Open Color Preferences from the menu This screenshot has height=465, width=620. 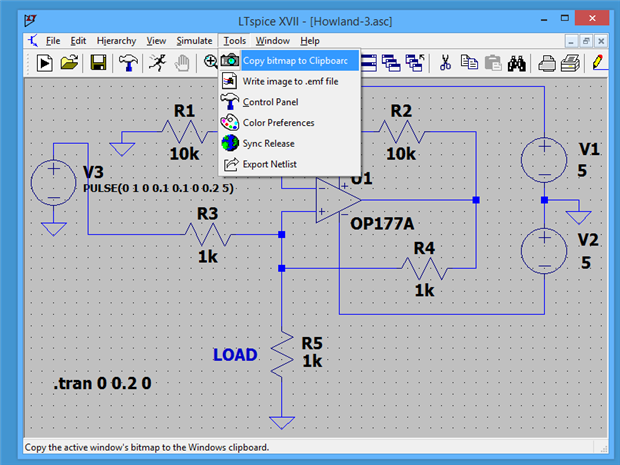[x=278, y=123]
